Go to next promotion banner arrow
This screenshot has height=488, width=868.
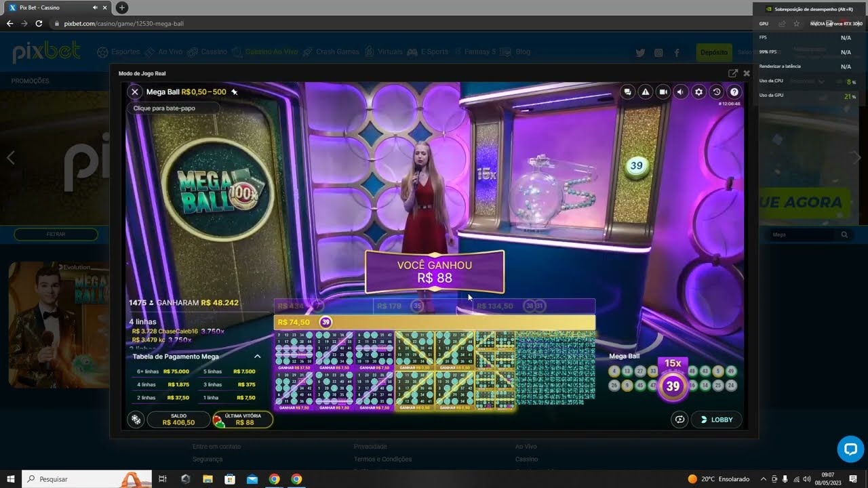tap(857, 157)
